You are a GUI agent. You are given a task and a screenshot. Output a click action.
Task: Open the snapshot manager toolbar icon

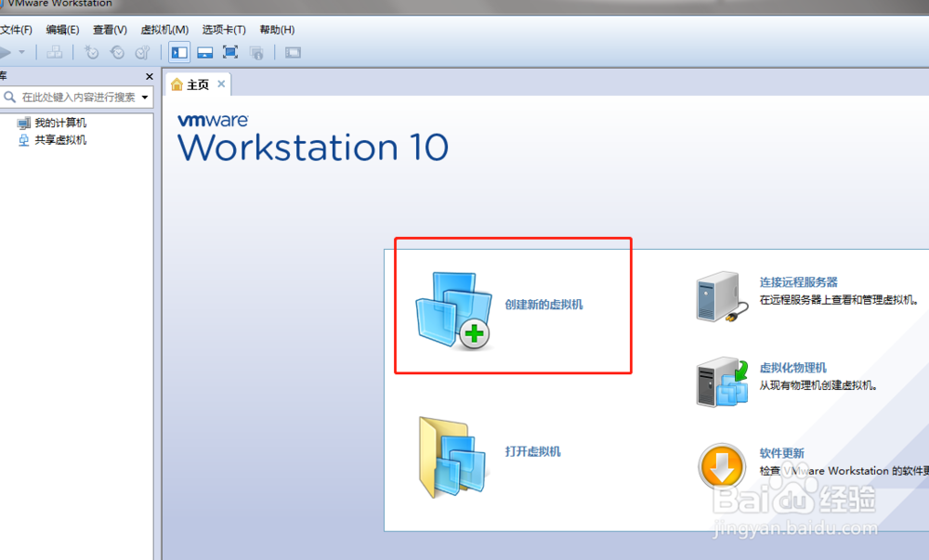(143, 53)
